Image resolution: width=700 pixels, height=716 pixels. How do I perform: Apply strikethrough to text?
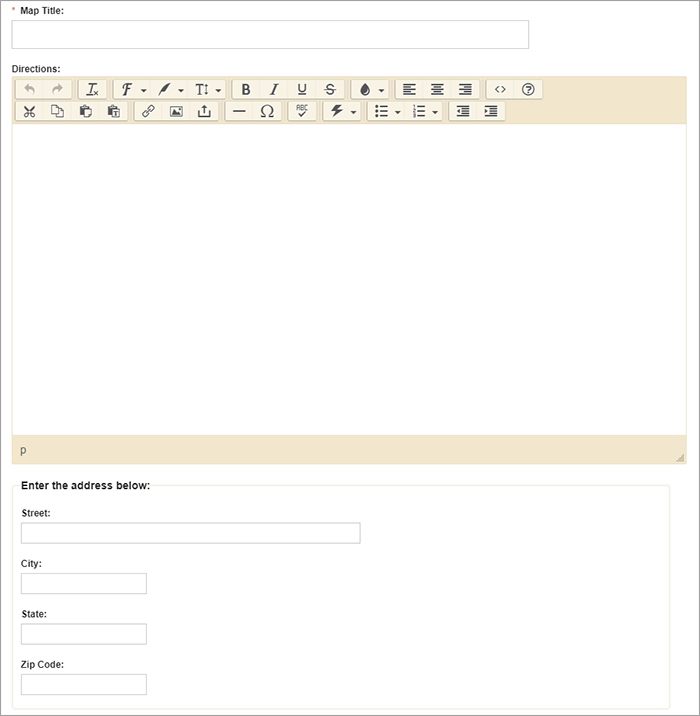(330, 89)
